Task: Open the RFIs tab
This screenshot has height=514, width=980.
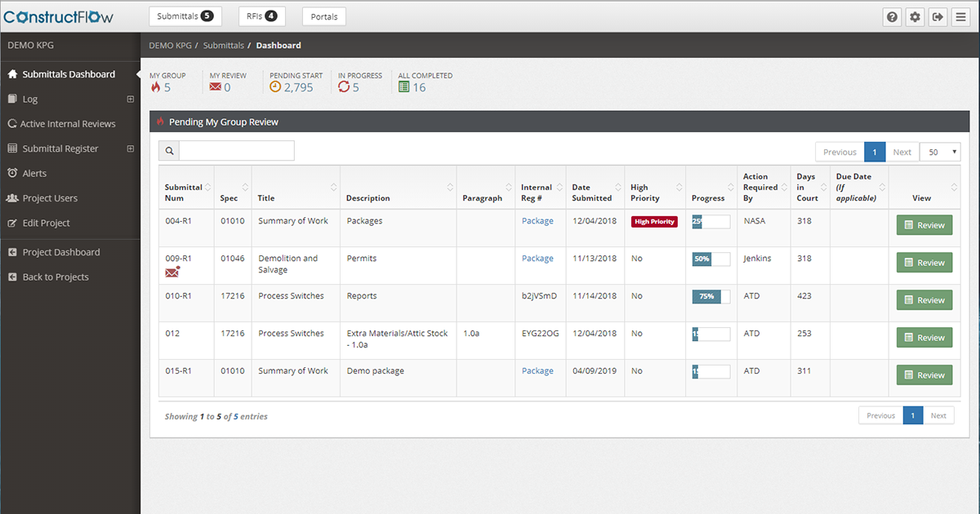Action: click(x=261, y=16)
